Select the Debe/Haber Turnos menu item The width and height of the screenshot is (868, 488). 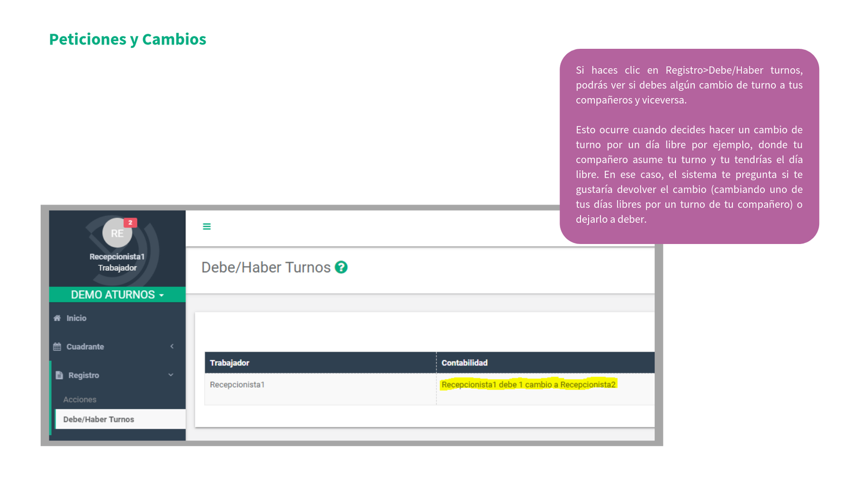tap(99, 419)
